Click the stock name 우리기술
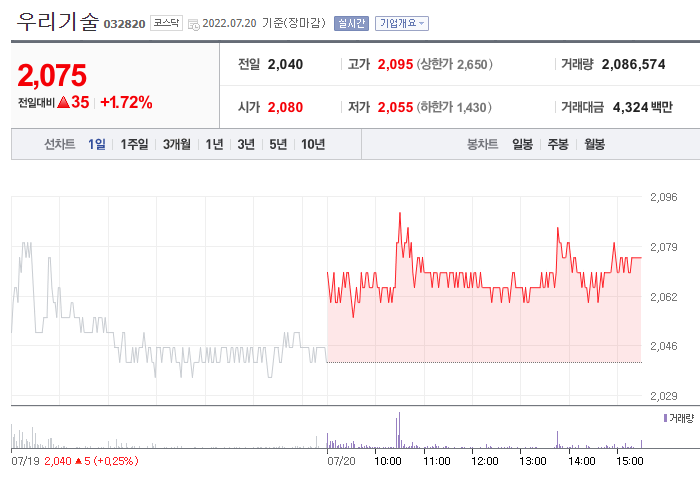This screenshot has width=700, height=480. tap(58, 21)
